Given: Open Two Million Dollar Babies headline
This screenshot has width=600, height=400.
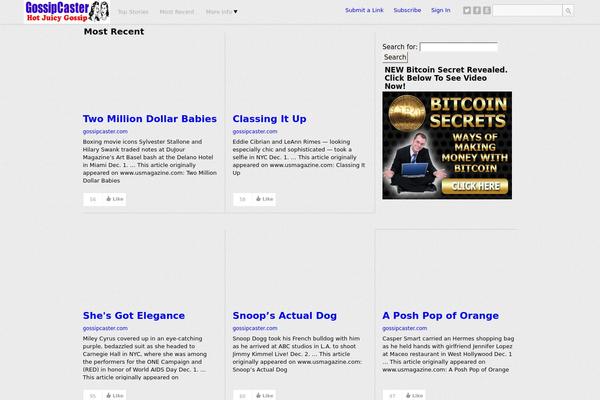Looking at the screenshot, I should click(x=150, y=119).
